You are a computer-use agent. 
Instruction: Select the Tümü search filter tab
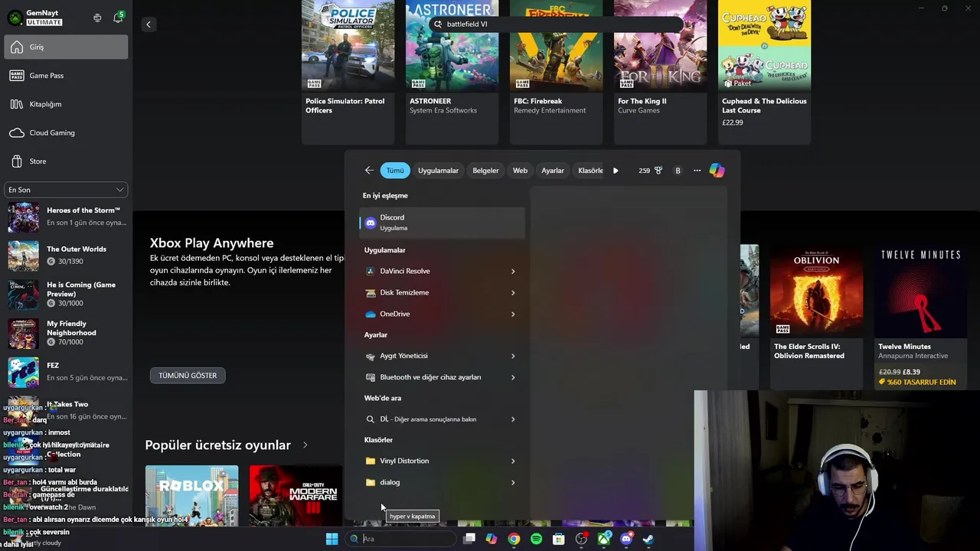point(394,171)
